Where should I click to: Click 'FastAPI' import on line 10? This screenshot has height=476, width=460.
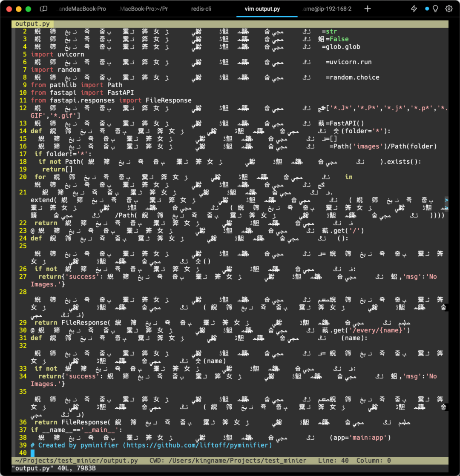121,92
